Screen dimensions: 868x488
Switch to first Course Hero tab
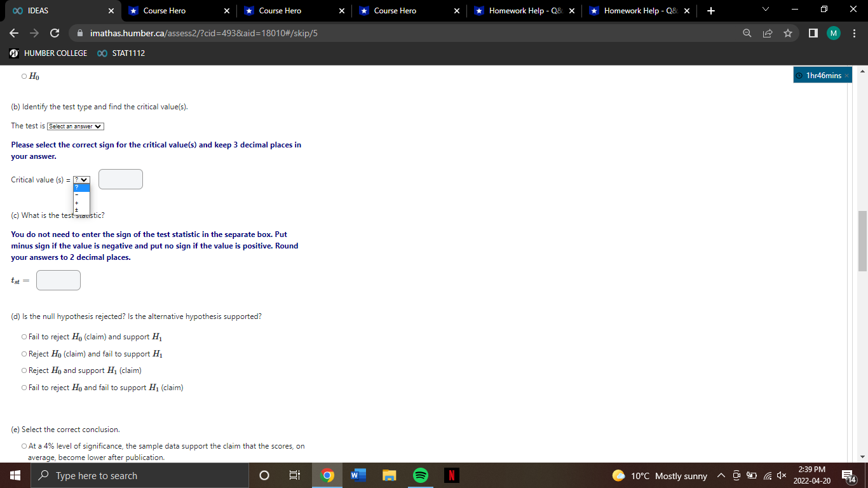pos(179,11)
